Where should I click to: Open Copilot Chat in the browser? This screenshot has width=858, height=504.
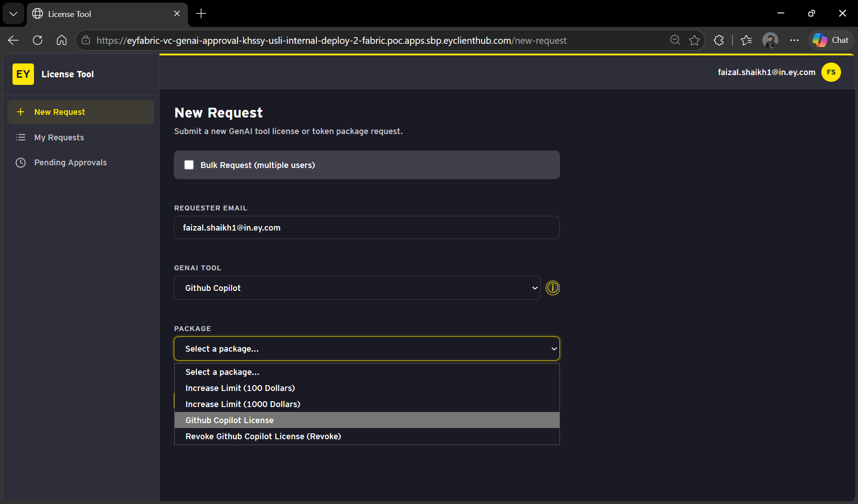(x=831, y=40)
